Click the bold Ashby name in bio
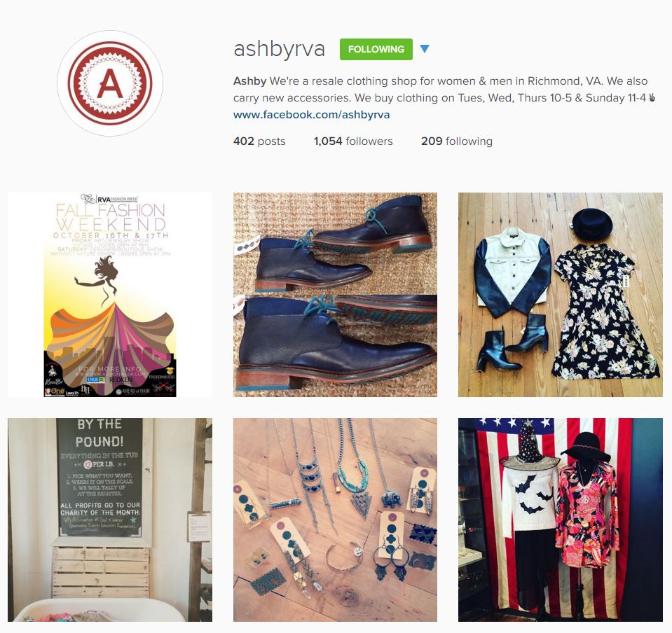 pyautogui.click(x=250, y=81)
